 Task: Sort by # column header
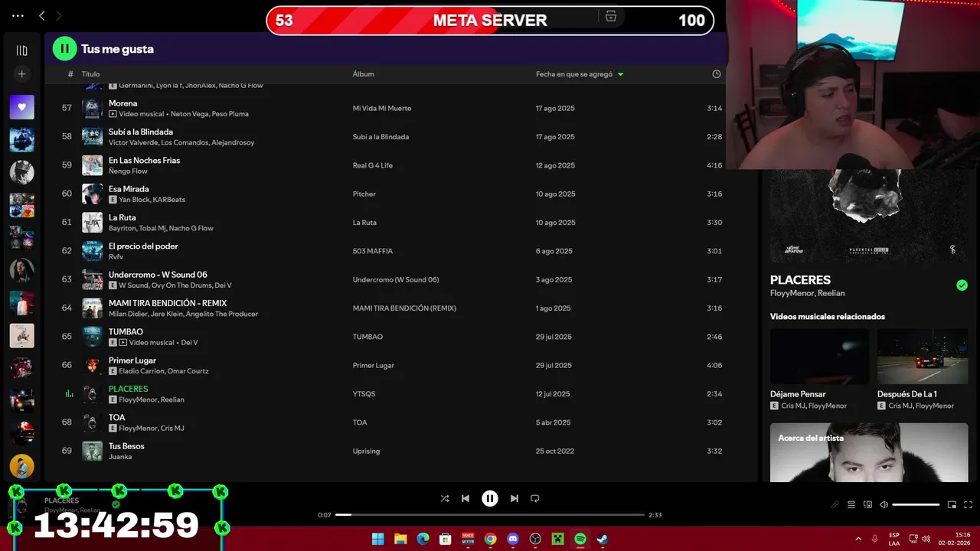(x=70, y=74)
